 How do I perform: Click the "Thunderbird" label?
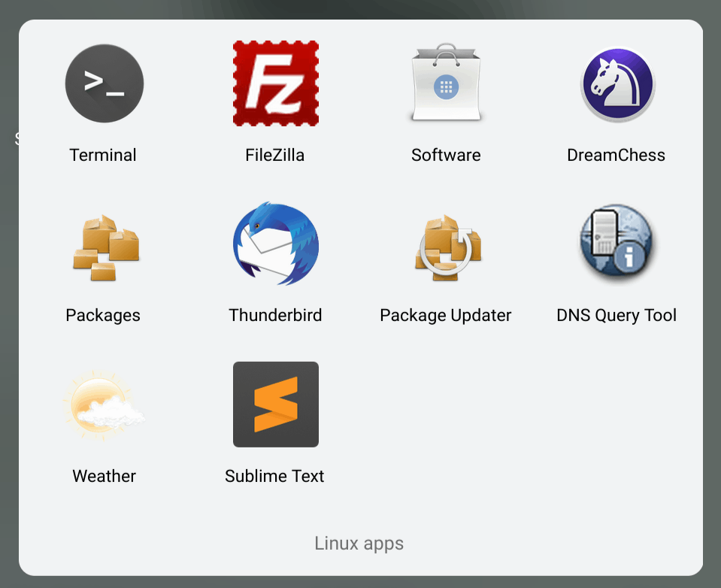point(275,315)
